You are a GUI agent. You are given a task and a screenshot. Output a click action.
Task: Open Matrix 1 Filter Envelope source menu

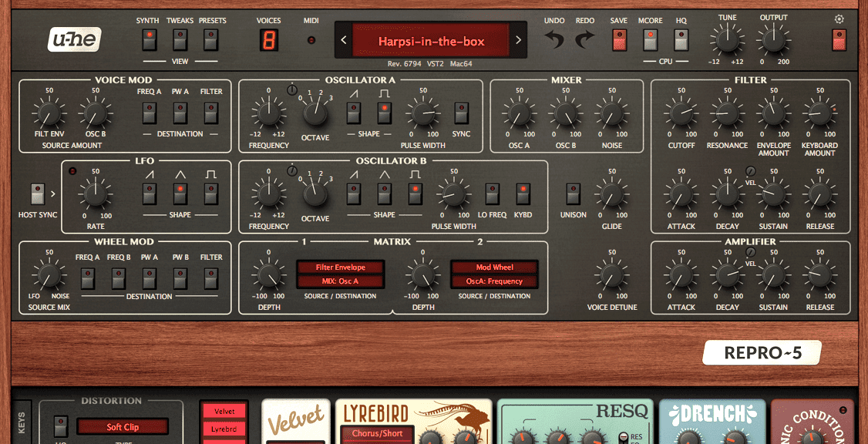[x=341, y=267]
